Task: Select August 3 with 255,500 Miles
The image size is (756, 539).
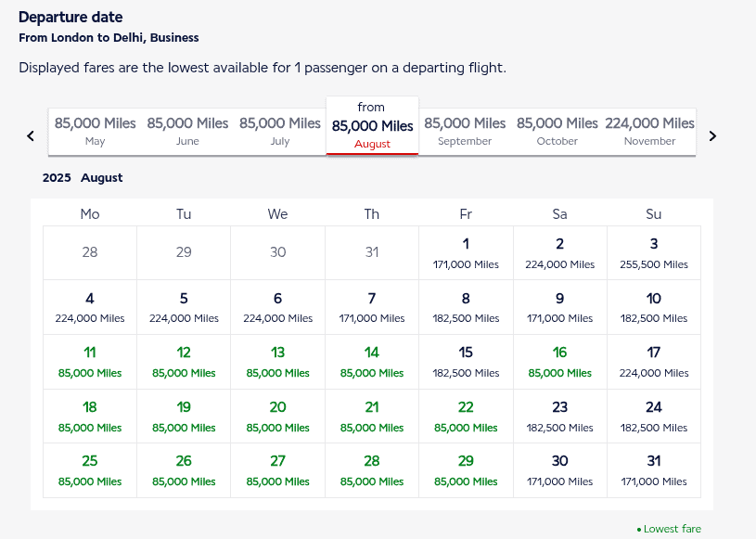Action: click(653, 252)
